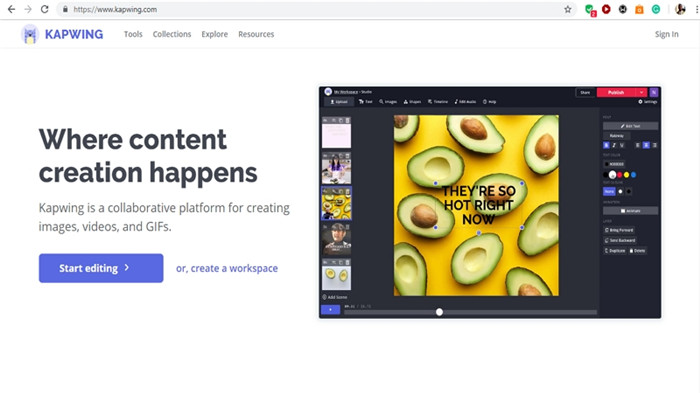700x393 pixels.
Task: Click the Delete layer button
Action: [638, 251]
